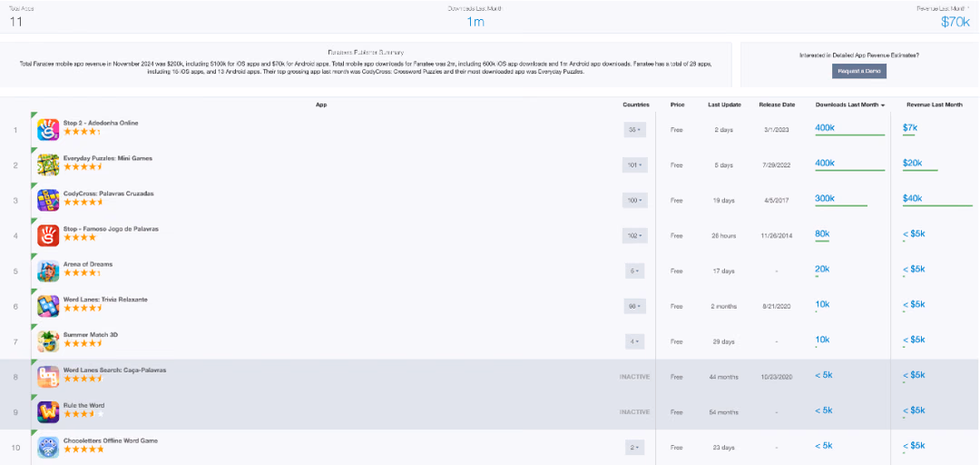Sort by the Revenue Last Month column header
This screenshot has height=465, width=980.
tap(935, 105)
